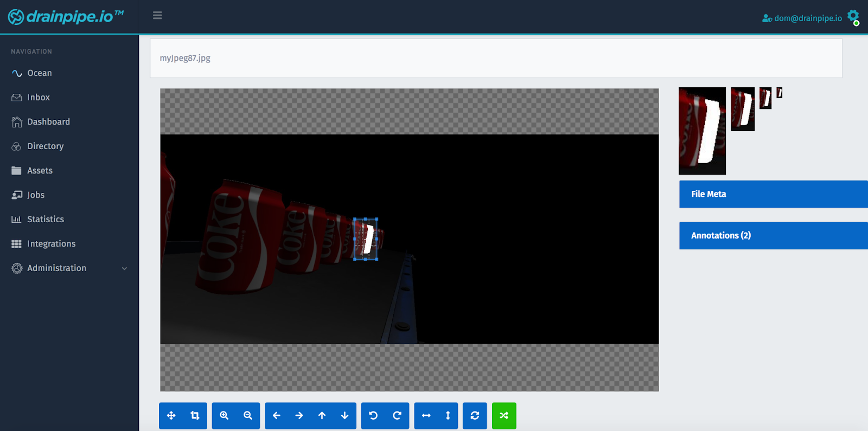Image resolution: width=868 pixels, height=431 pixels.
Task: Move image up with arrow button
Action: (x=322, y=416)
